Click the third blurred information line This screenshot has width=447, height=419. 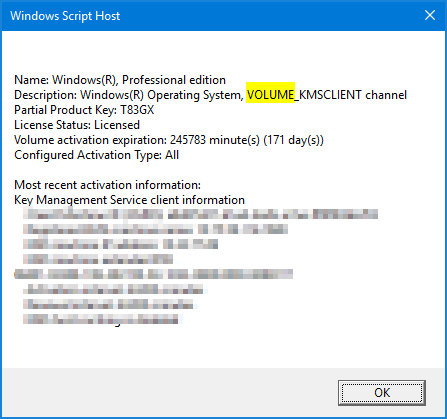point(120,244)
